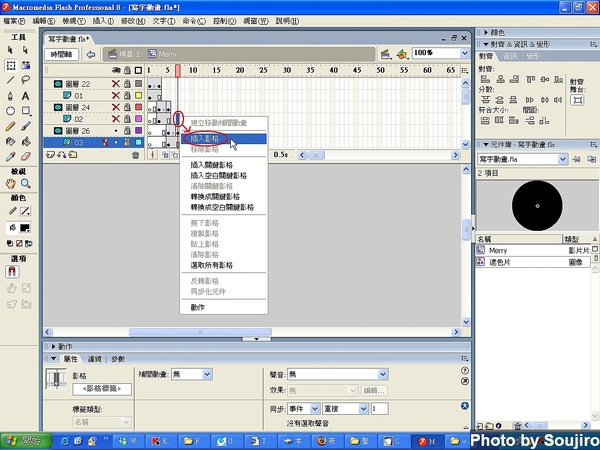Select the Zoom magnifier tool
The image size is (600, 450).
(25, 184)
